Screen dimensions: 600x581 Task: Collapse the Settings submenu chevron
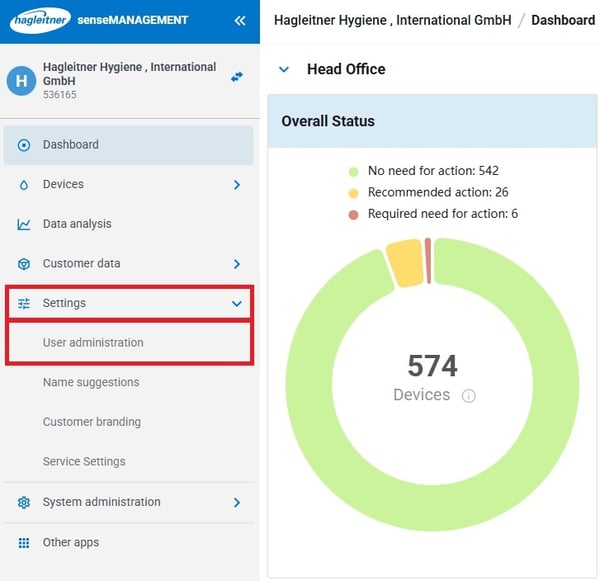(x=237, y=304)
